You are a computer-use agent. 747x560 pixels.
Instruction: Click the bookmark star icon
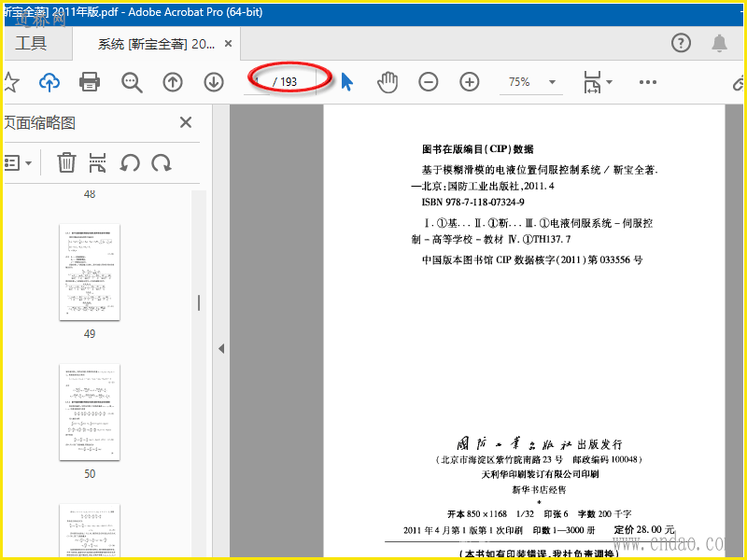(x=11, y=82)
